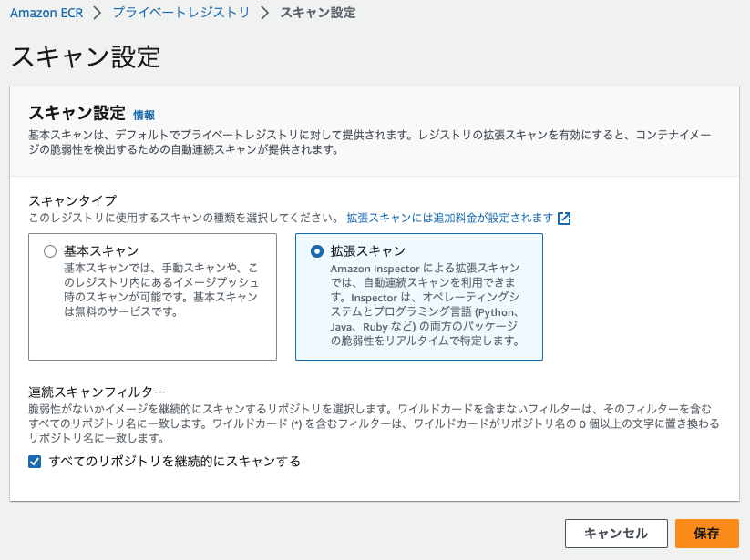This screenshot has width=750, height=560.
Task: Select the 拡張スキャン radio button
Action: coord(316,251)
